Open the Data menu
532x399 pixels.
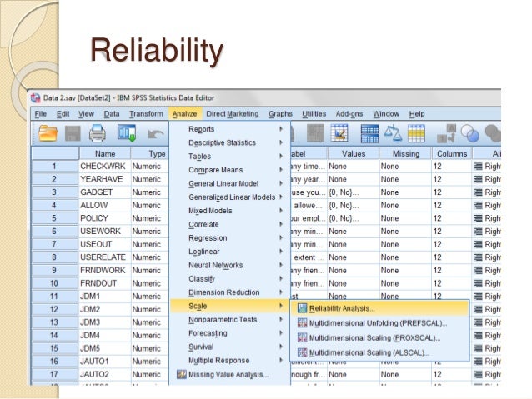(x=111, y=114)
